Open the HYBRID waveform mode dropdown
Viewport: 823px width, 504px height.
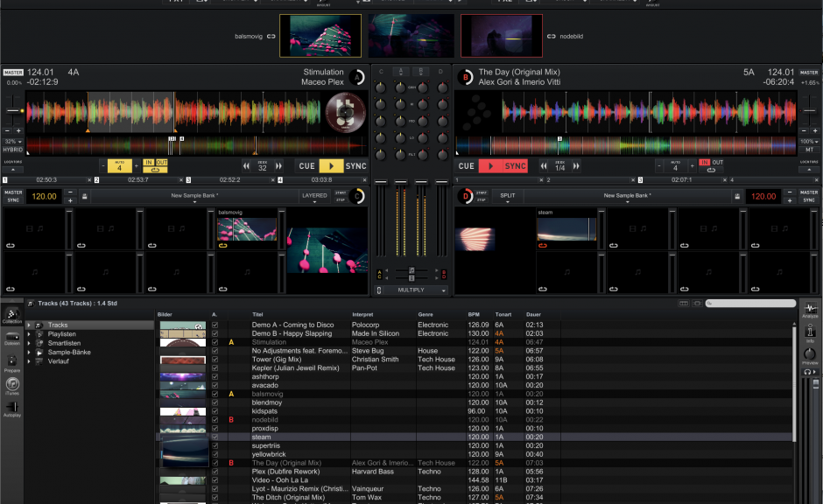(12, 150)
